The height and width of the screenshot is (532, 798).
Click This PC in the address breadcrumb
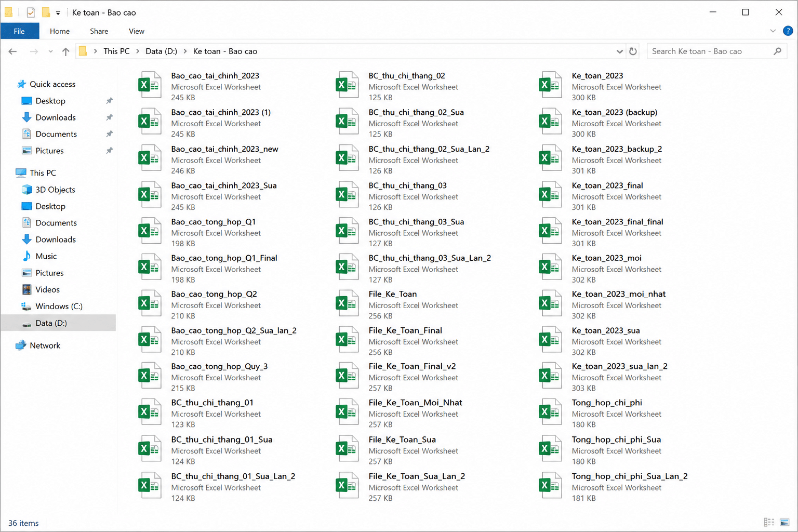click(116, 51)
